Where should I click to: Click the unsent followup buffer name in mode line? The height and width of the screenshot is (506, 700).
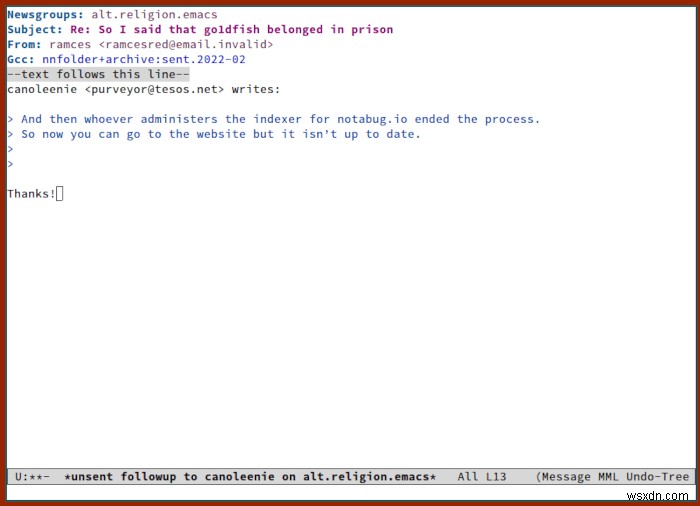coord(250,477)
